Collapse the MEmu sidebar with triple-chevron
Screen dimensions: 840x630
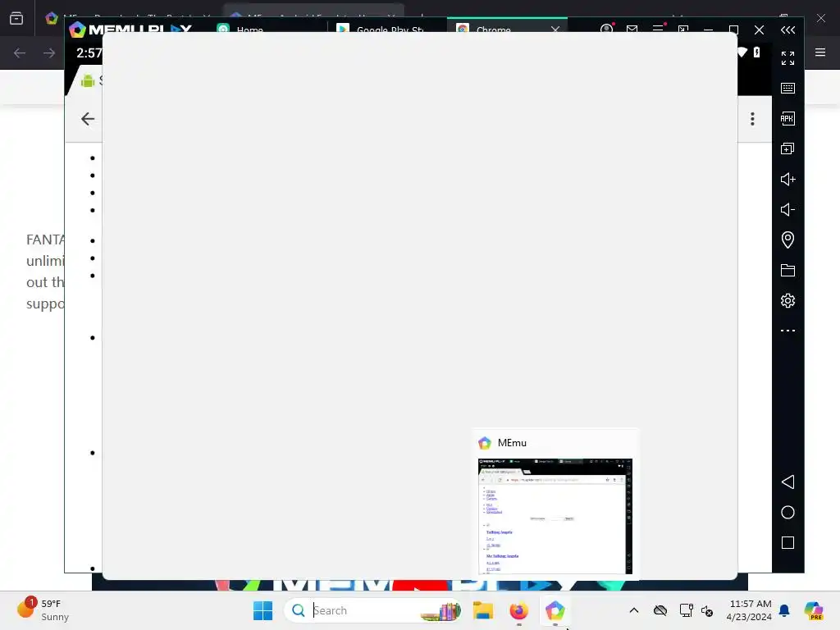[x=787, y=30]
